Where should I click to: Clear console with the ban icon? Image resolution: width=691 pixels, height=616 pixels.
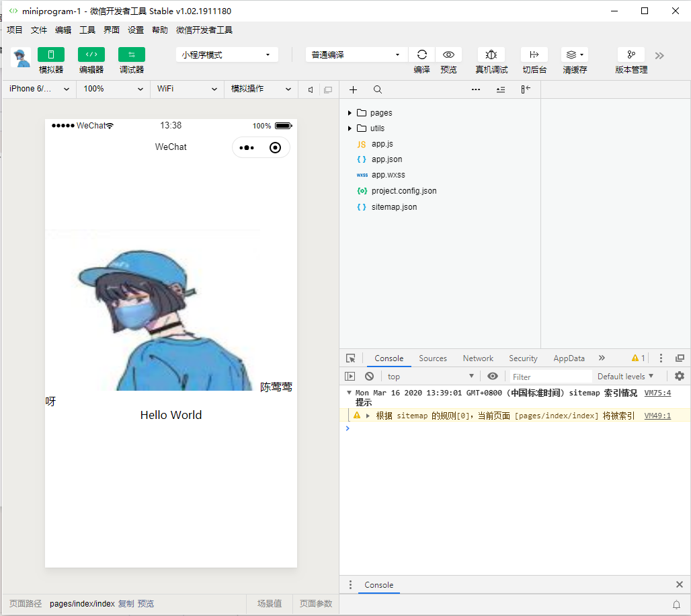(x=369, y=377)
